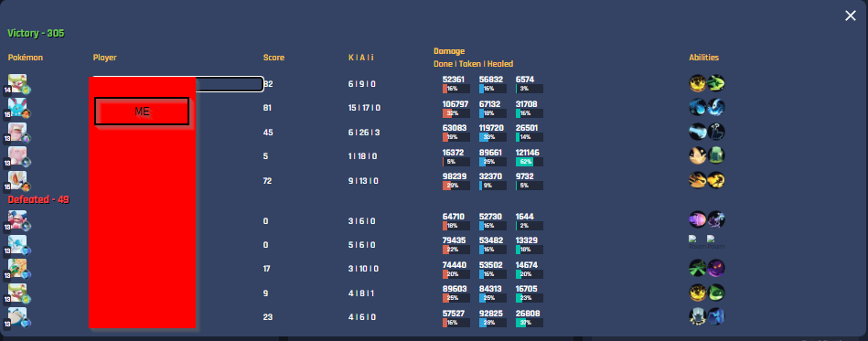
Task: Click first ability icon in the 15|17|0 row
Action: tap(698, 107)
